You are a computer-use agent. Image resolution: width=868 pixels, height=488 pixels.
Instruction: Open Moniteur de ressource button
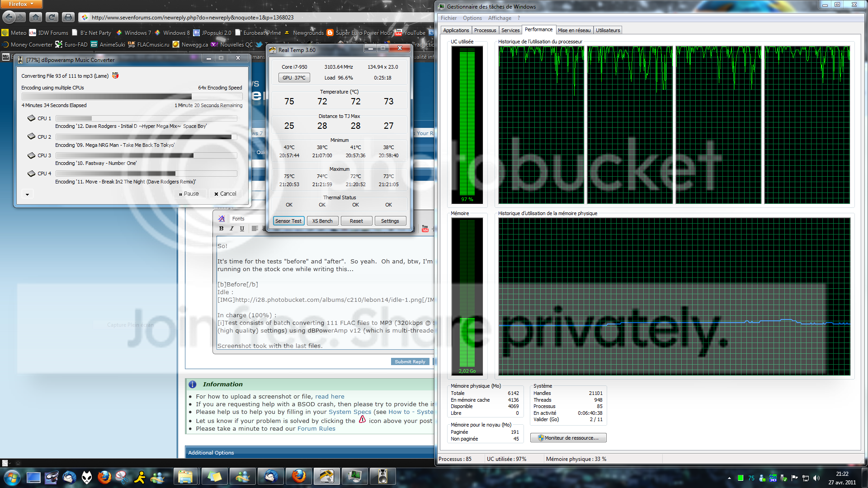[x=568, y=438]
